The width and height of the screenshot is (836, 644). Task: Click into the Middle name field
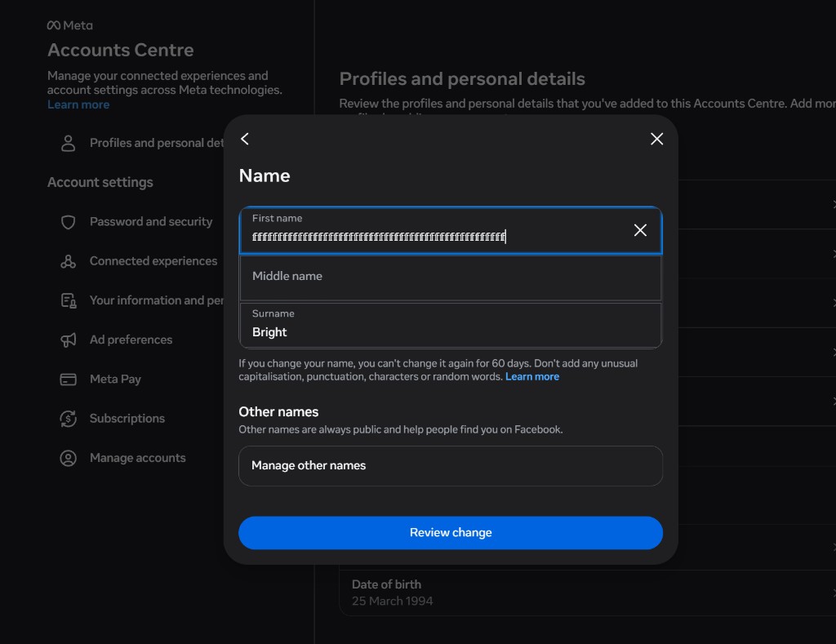[x=451, y=278]
